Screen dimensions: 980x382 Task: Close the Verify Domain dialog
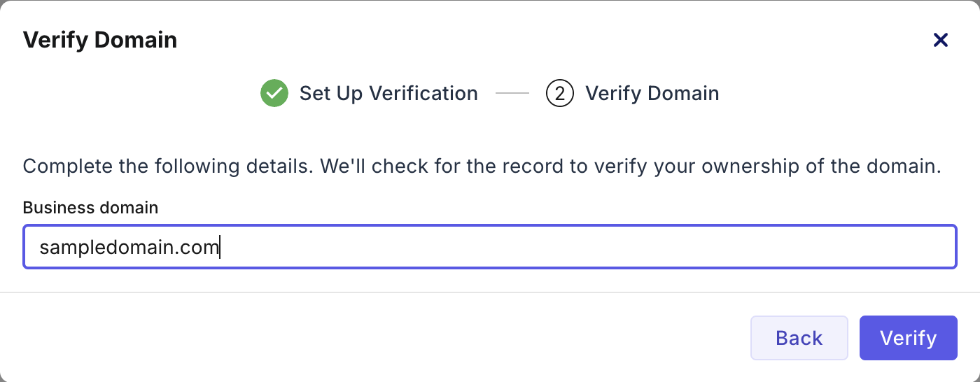click(x=941, y=40)
